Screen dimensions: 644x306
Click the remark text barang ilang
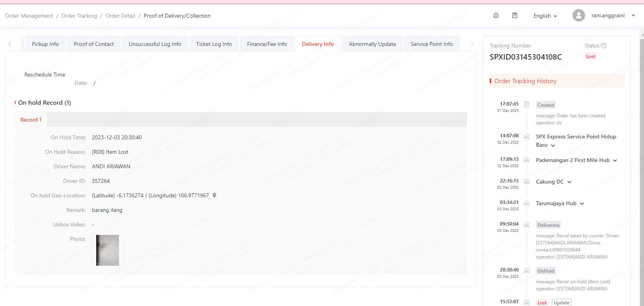click(x=107, y=210)
